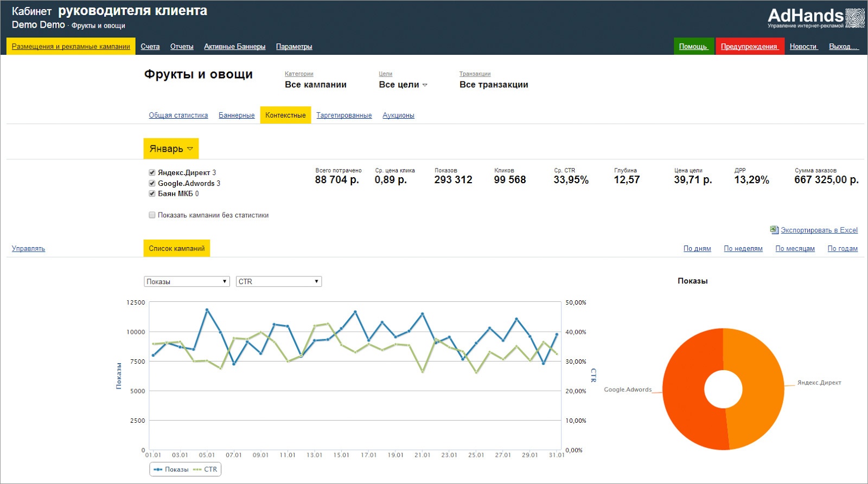This screenshot has height=484, width=868.
Task: Select the По неделям grouping link
Action: pos(743,249)
